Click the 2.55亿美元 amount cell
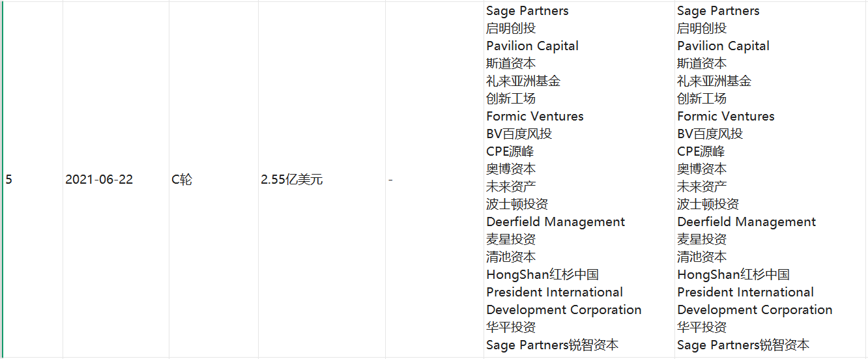This screenshot has width=868, height=359. coord(292,180)
